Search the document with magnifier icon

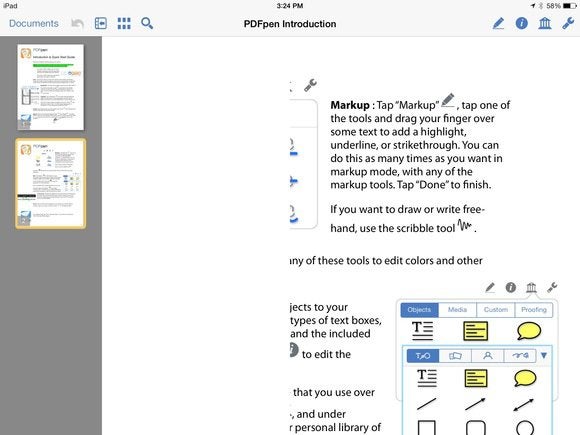[x=147, y=23]
